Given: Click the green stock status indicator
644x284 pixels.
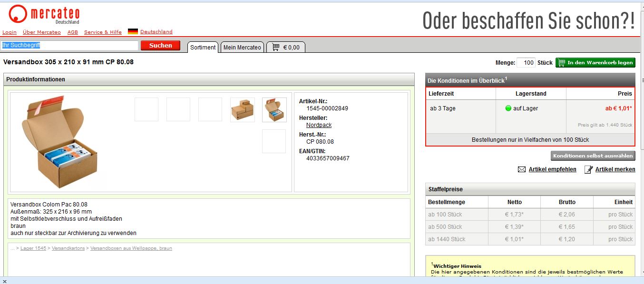Looking at the screenshot, I should [508, 108].
